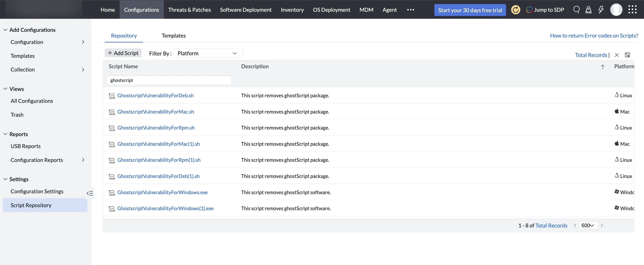Open the Home menu

(107, 10)
